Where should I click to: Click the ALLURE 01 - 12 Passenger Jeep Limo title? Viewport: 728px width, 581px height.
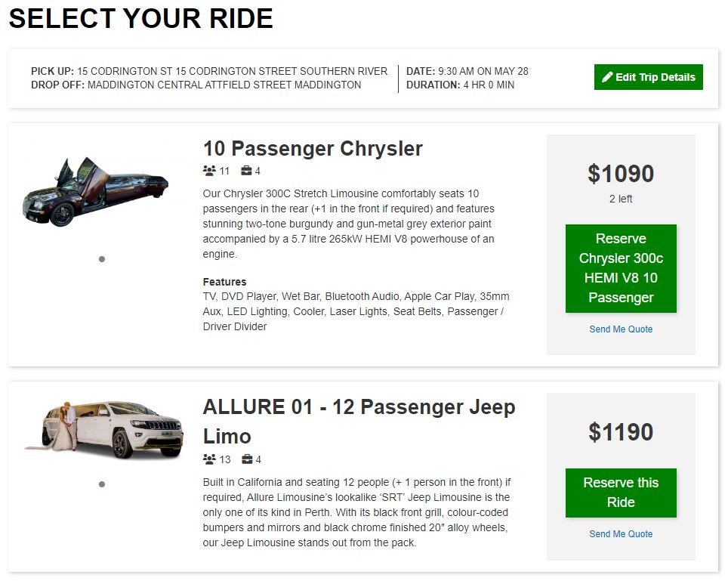359,421
